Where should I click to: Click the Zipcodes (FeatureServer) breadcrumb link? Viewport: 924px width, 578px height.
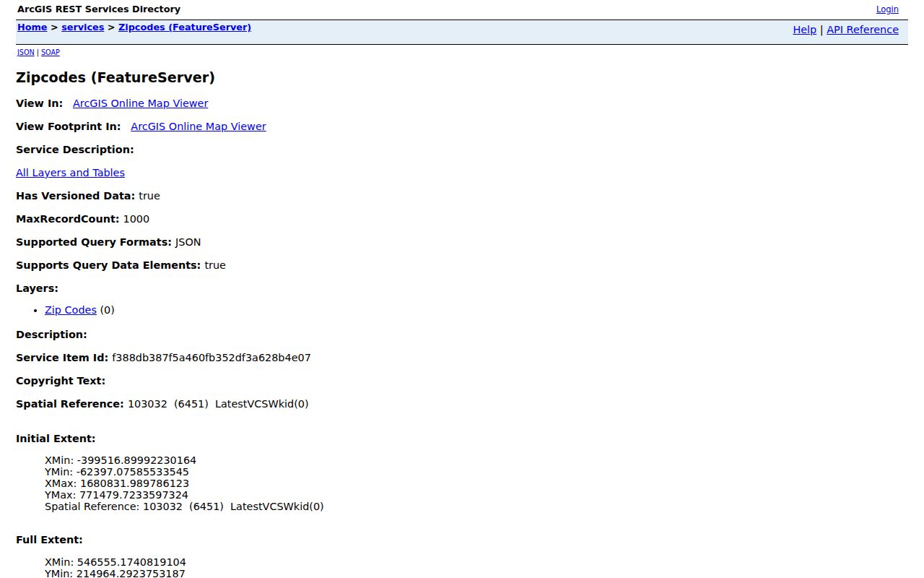(x=185, y=27)
